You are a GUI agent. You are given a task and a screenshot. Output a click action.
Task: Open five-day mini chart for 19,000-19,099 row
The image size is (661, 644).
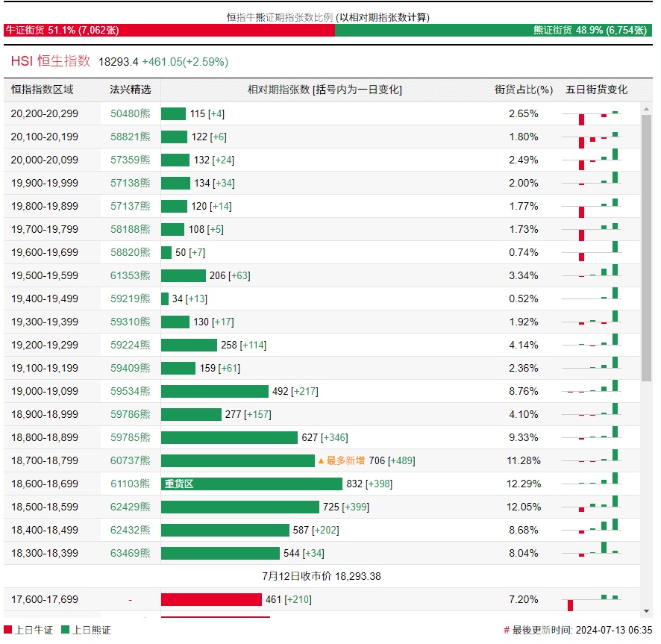pos(600,391)
